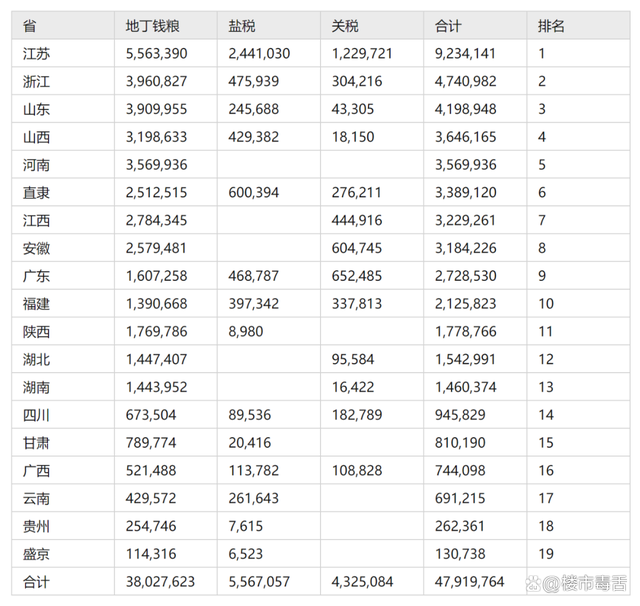Select the grand total 47,919,764 cell
640x606 pixels.
469,581
